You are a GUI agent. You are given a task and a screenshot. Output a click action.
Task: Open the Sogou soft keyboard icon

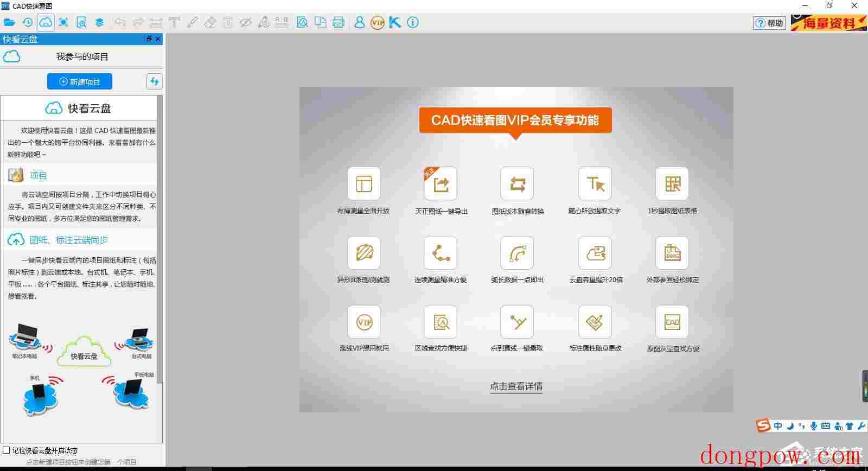pyautogui.click(x=826, y=426)
